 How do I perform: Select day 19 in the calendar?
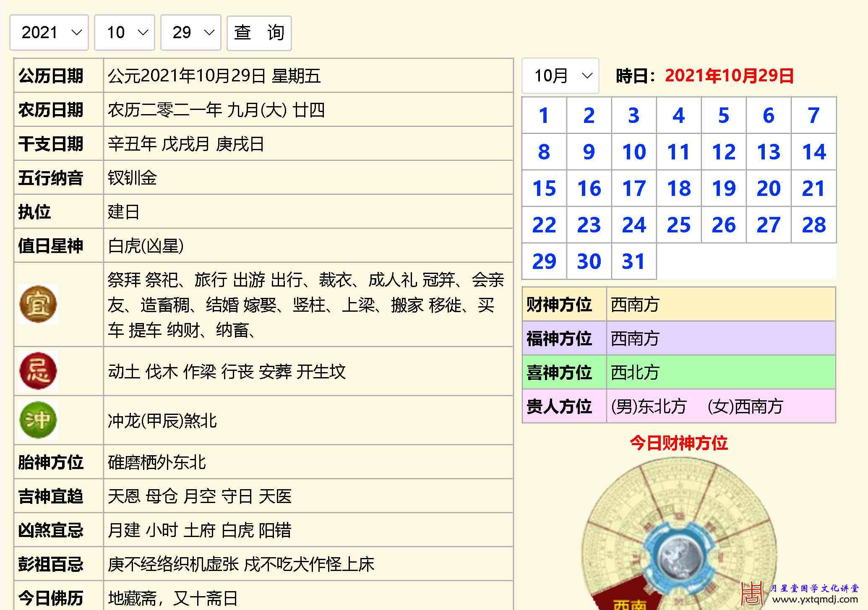pos(724,188)
